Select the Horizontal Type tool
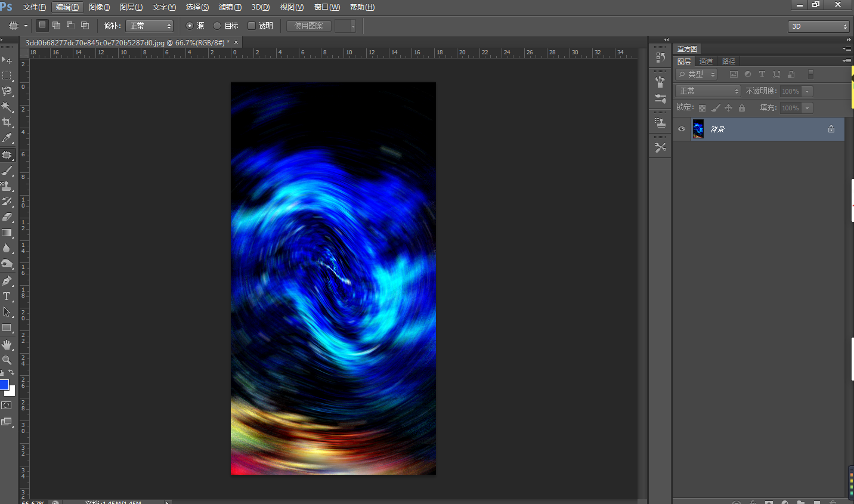The image size is (854, 504). pyautogui.click(x=7, y=296)
